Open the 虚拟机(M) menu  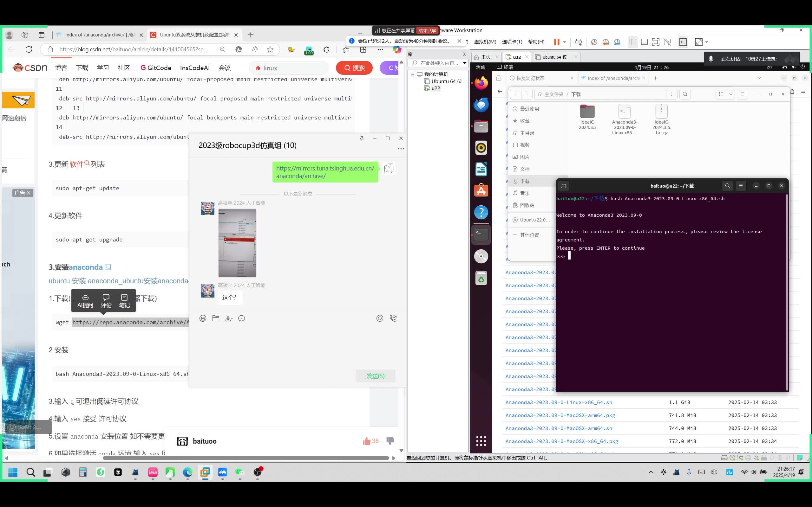click(485, 42)
